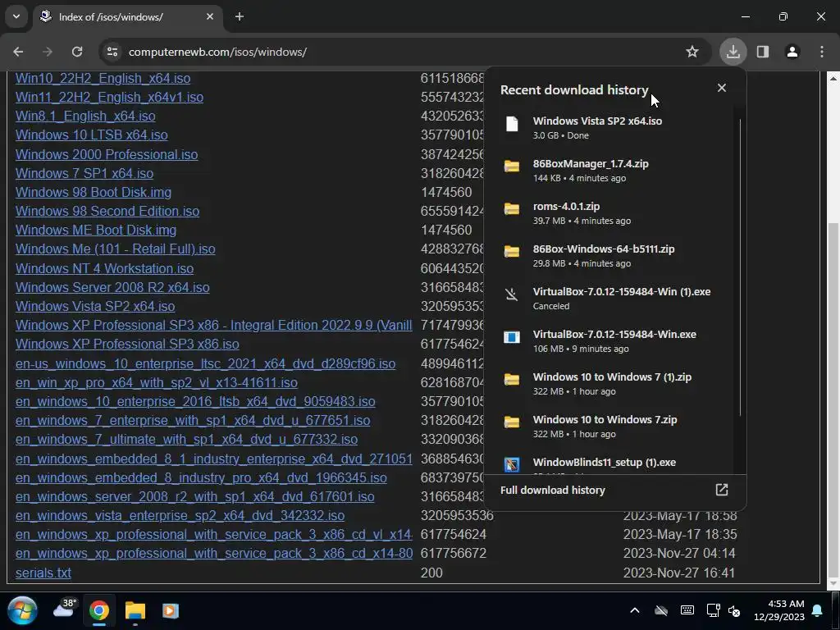Open Windows XP Professional SP3 x86.iso link

pyautogui.click(x=127, y=344)
